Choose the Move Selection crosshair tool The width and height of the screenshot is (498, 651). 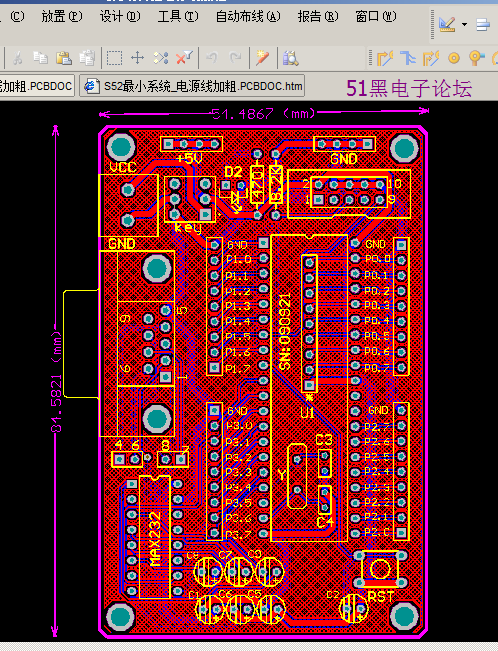pos(137,58)
